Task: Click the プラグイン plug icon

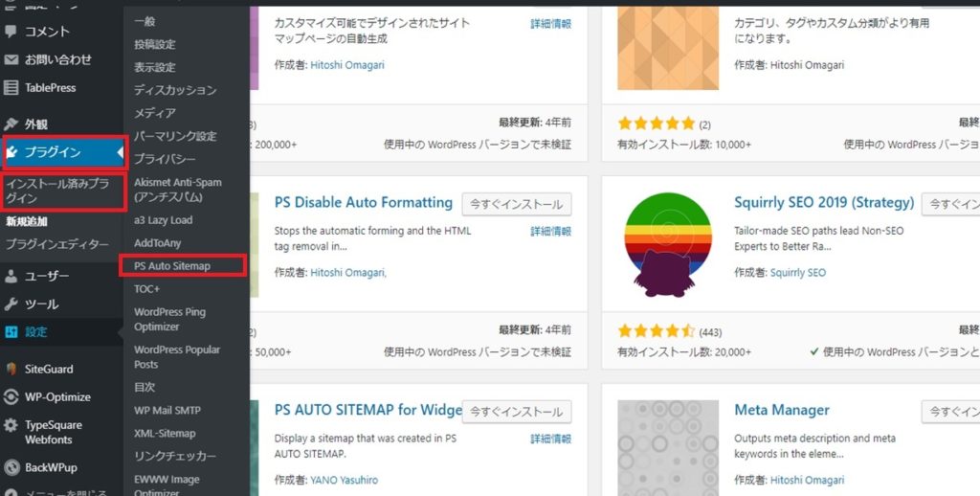Action: point(11,152)
